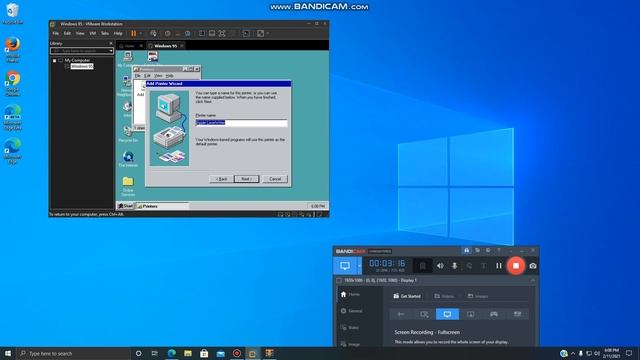Open Microsoft Edge from Windows taskbar
This screenshot has width=640, height=360.
coord(171,353)
